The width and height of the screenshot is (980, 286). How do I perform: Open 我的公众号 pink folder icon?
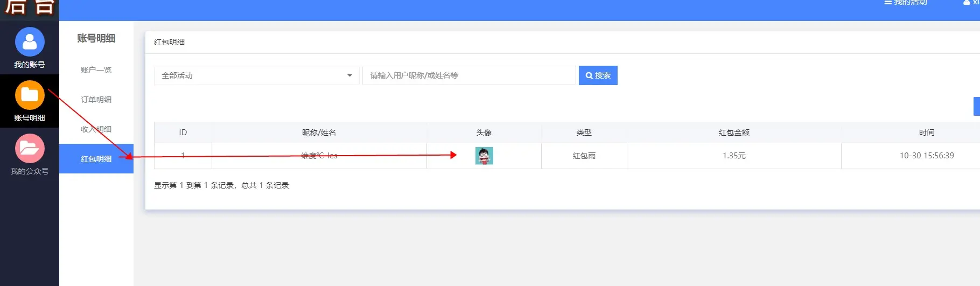pyautogui.click(x=30, y=149)
